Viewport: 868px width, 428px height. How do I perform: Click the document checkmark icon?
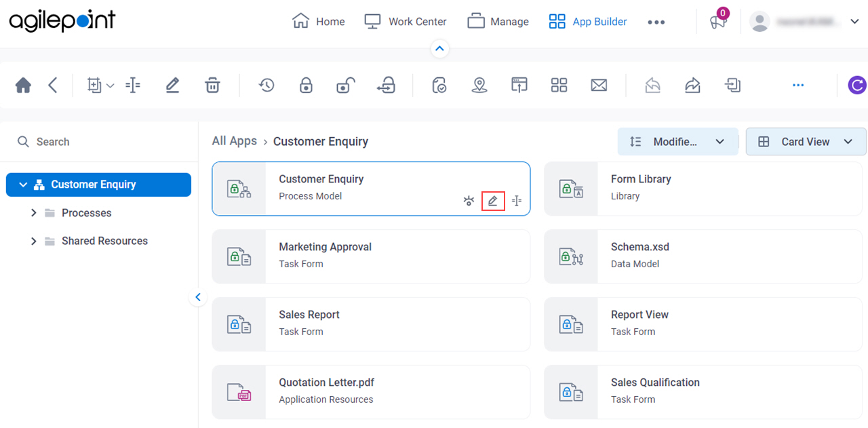point(439,85)
